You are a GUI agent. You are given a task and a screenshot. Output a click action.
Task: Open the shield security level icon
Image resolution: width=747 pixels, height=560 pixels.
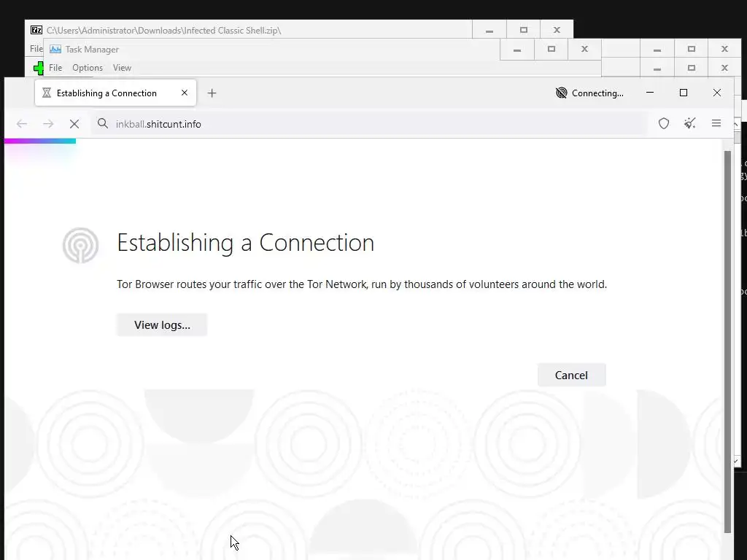[664, 124]
